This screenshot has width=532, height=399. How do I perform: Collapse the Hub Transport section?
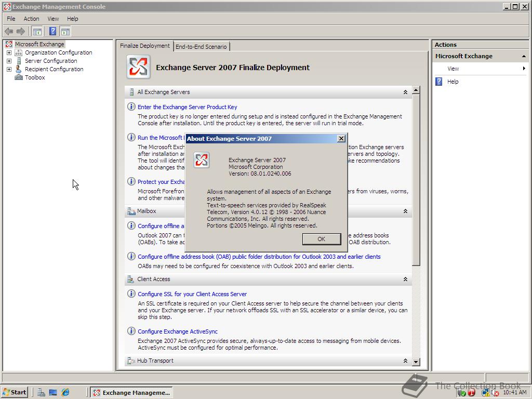405,361
